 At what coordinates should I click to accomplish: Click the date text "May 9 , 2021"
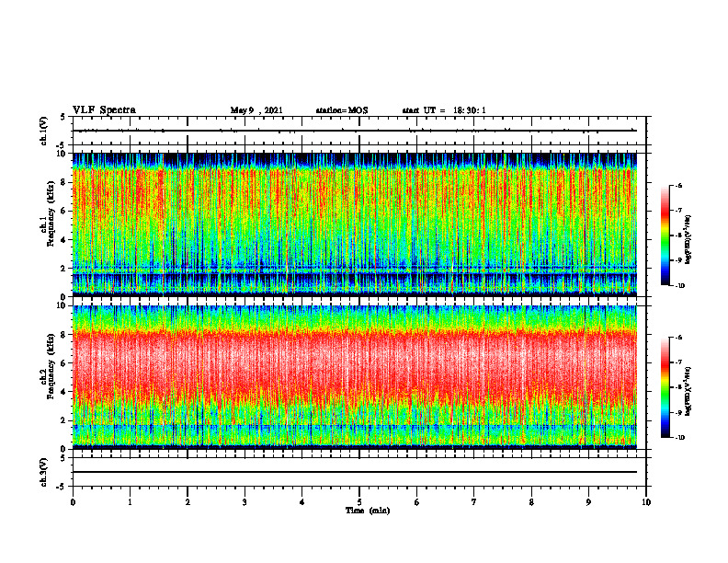256,110
